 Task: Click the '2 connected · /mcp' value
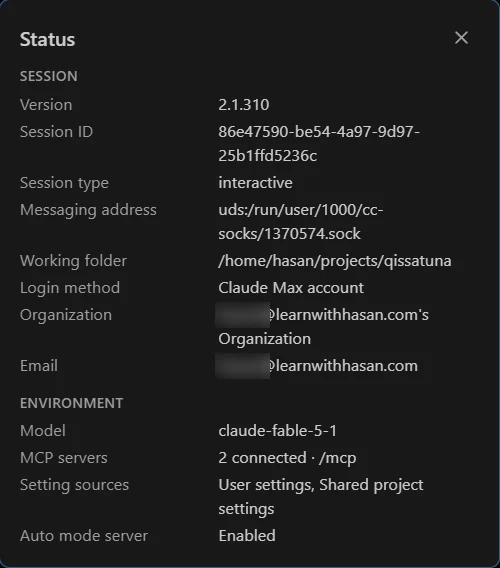[287, 458]
